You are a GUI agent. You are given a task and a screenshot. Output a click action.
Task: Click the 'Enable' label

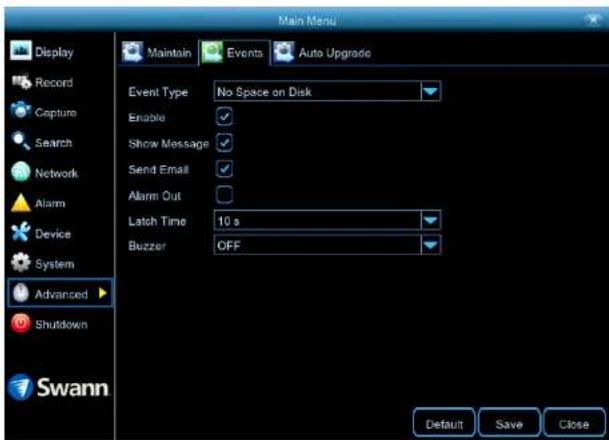coord(146,117)
